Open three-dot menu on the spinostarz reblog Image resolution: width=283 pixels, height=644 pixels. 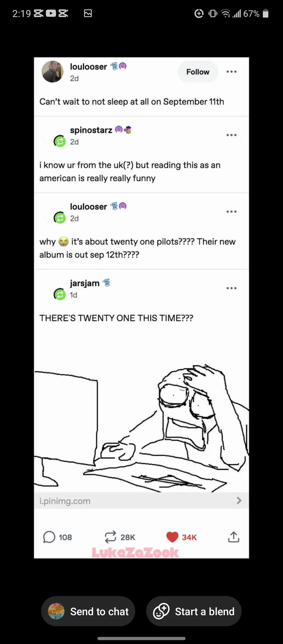231,135
